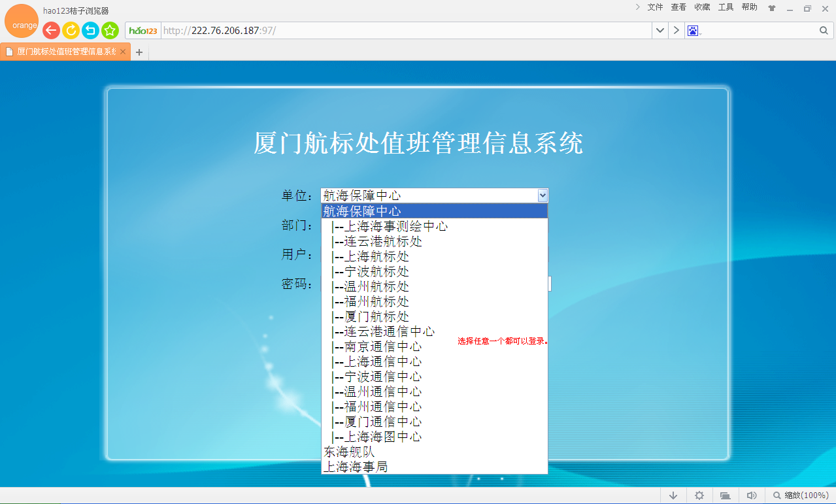Open download arrow in status bar

[x=673, y=496]
